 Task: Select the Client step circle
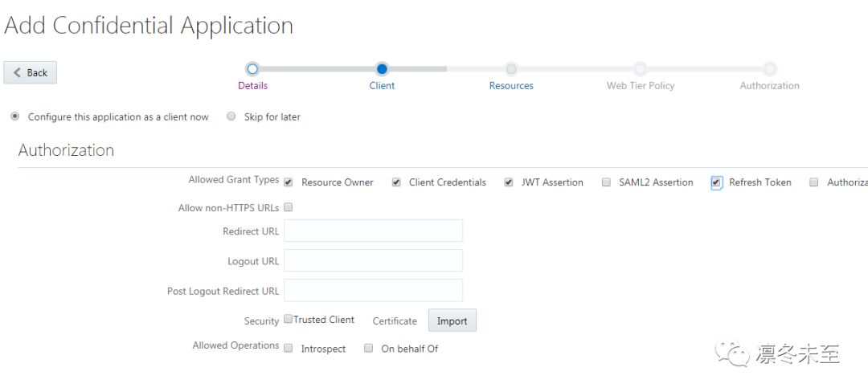coord(382,69)
